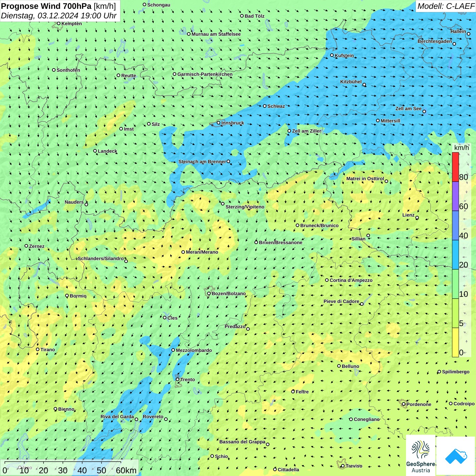Click the 'Feltre' label

pos(302,392)
